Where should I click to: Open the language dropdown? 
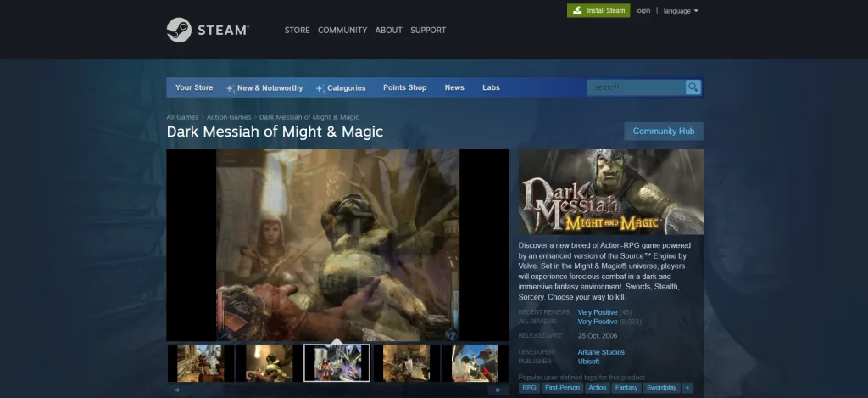(x=681, y=10)
